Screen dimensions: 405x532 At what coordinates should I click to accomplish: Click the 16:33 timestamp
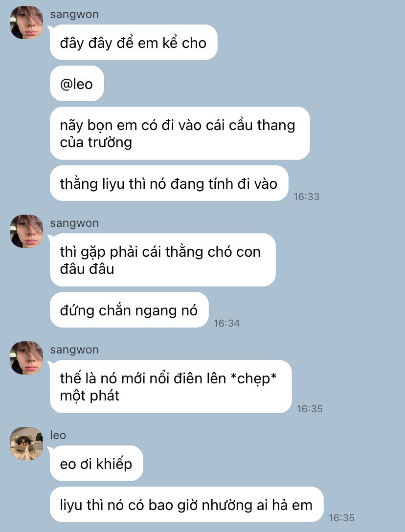(307, 197)
